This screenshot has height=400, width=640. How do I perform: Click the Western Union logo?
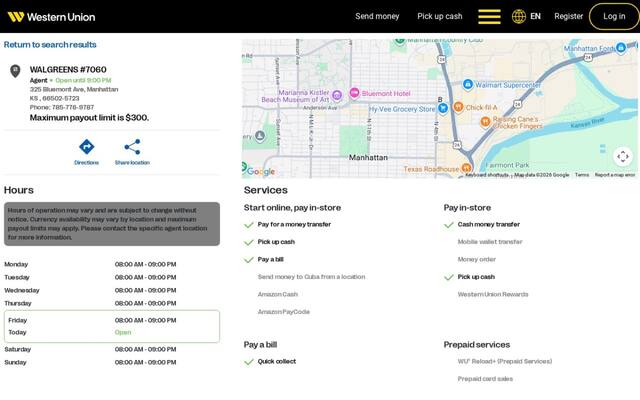click(51, 17)
